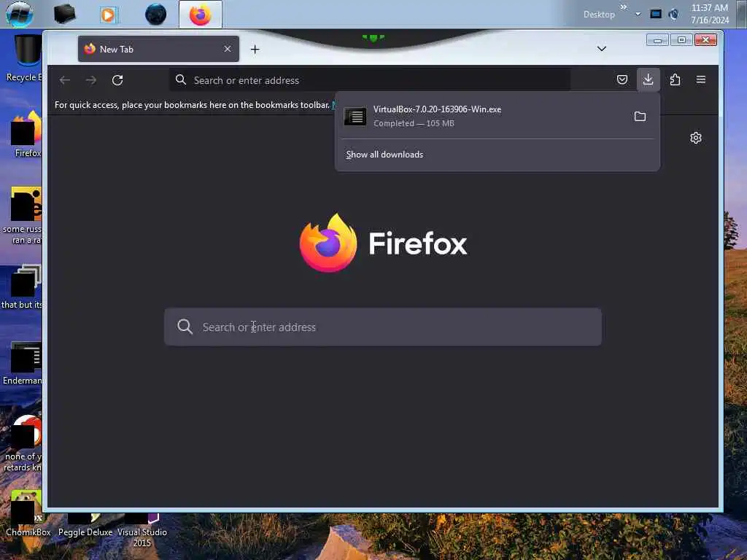Open the dark globe taskbar icon

point(156,15)
